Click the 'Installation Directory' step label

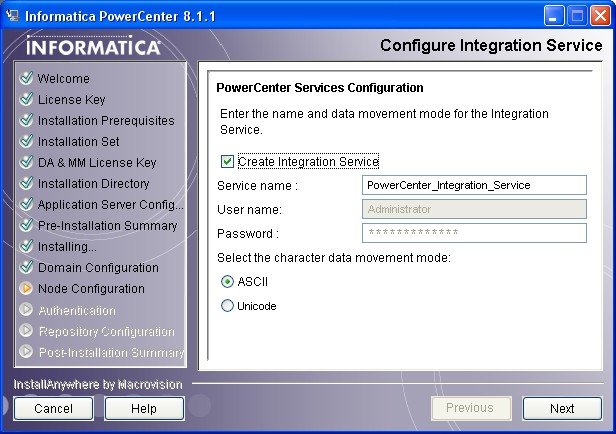(x=94, y=183)
